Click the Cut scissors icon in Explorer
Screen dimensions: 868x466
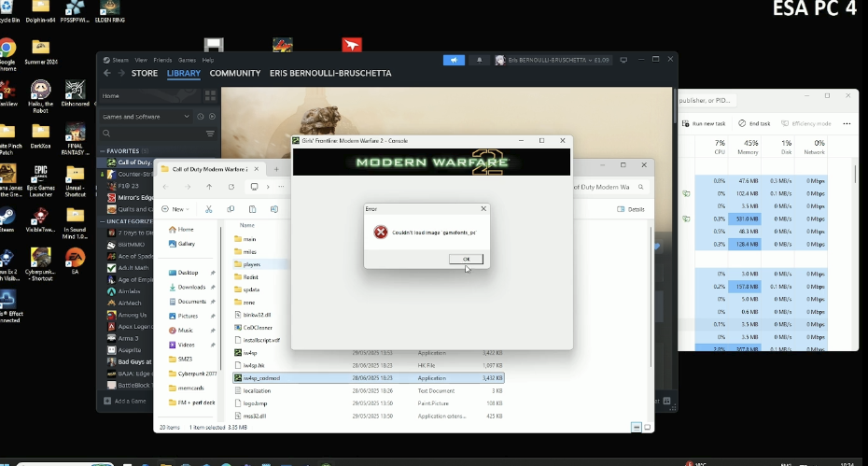pyautogui.click(x=209, y=209)
